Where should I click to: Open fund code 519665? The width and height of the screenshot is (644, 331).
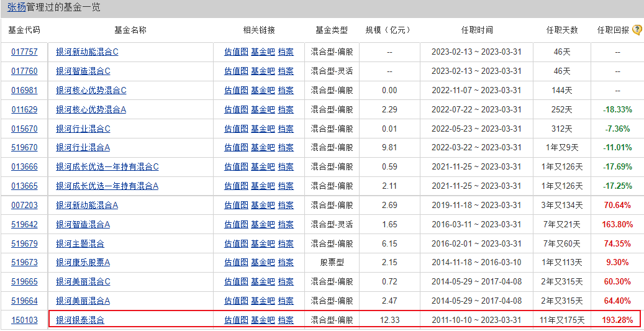[24, 281]
